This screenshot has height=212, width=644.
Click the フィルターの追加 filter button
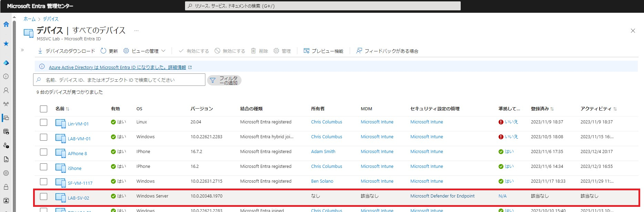[224, 80]
